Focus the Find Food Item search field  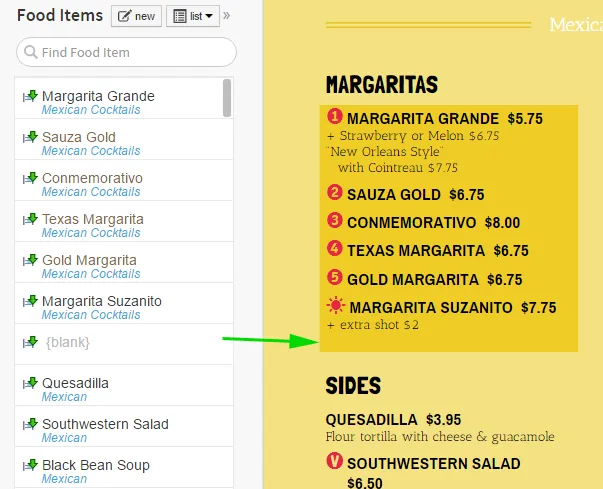click(x=127, y=52)
